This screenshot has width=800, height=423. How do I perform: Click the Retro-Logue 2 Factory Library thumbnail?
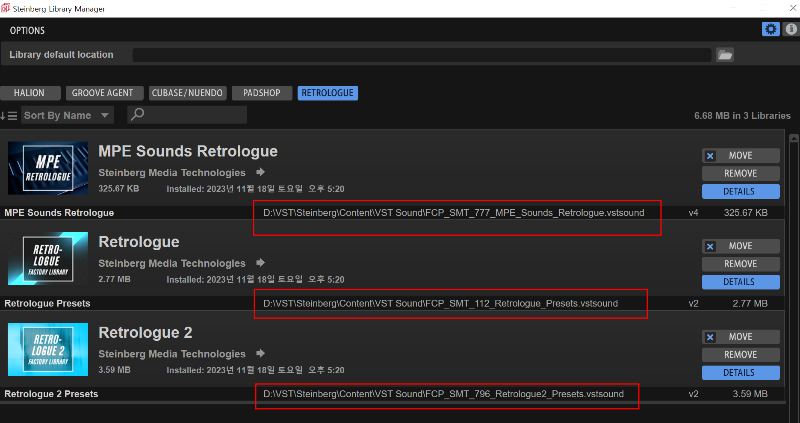[x=48, y=349]
